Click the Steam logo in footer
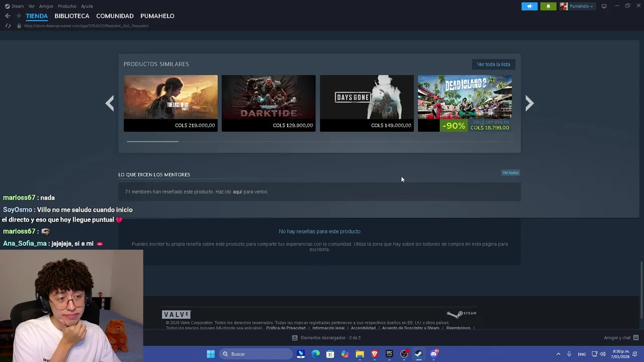Image resolution: width=644 pixels, height=362 pixels. point(461,314)
